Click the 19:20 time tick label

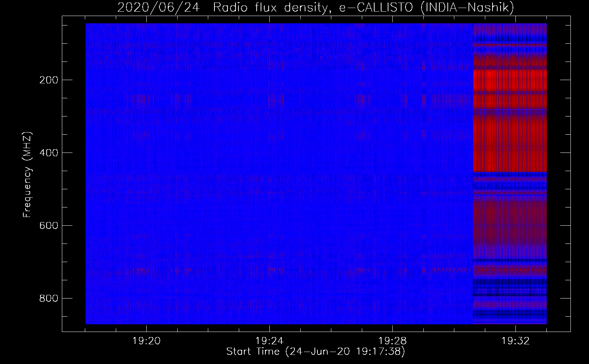click(x=146, y=341)
